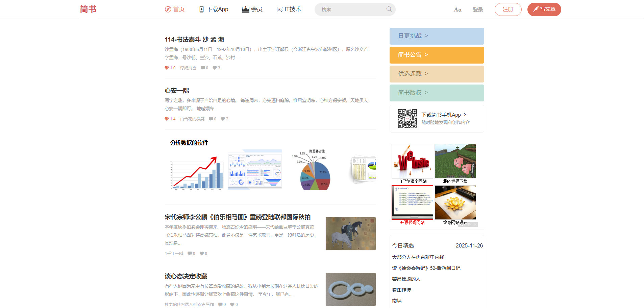This screenshot has height=308, width=644.
Task: Open the article titled 谈心态决定收藏
Action: coord(186,276)
